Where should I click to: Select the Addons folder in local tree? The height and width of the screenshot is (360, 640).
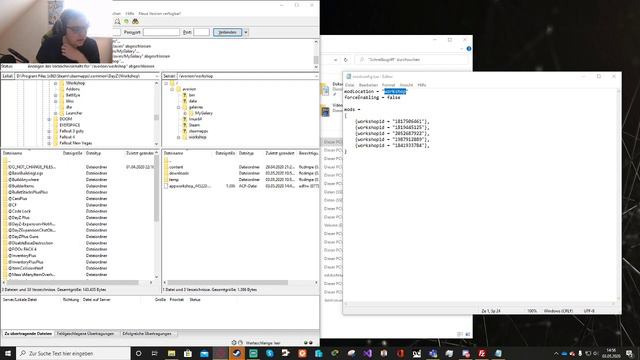(x=73, y=89)
